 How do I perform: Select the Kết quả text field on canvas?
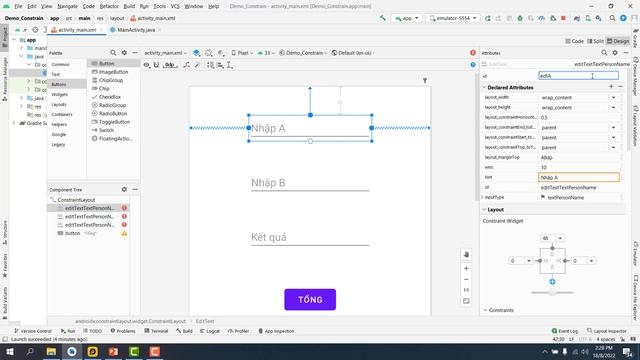(x=310, y=238)
